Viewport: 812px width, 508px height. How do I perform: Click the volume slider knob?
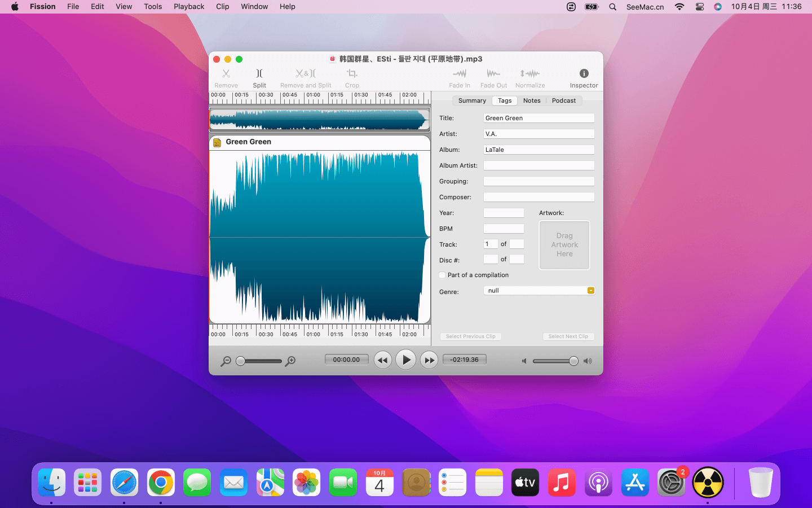[x=573, y=361]
